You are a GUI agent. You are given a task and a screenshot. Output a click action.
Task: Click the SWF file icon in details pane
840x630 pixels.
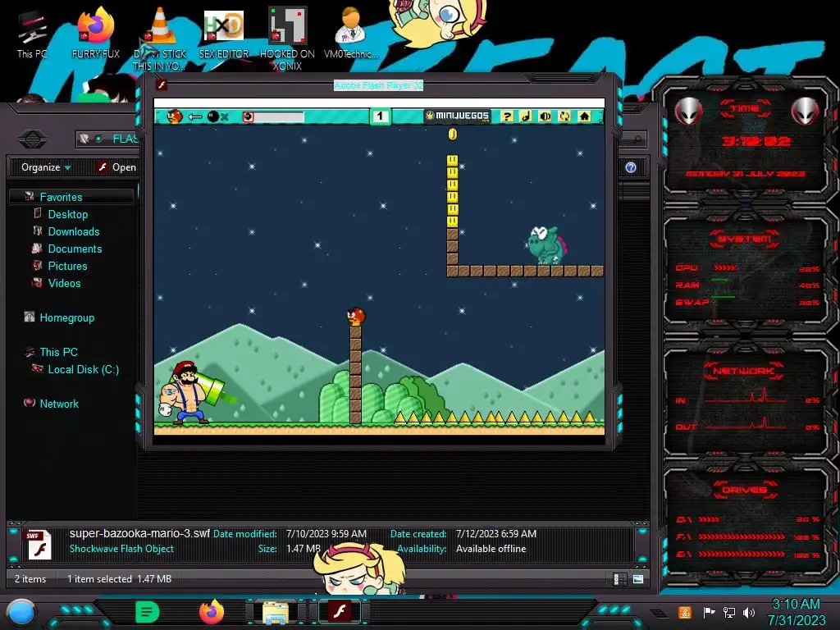39,545
